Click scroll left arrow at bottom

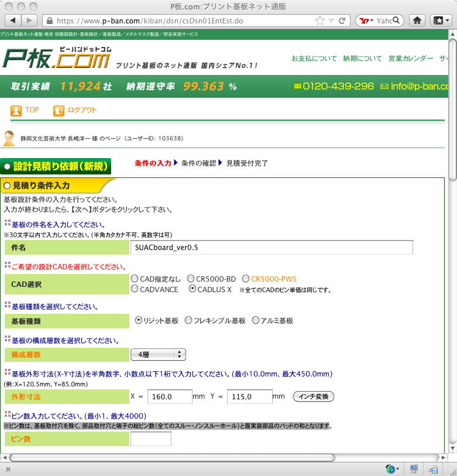(x=4, y=457)
